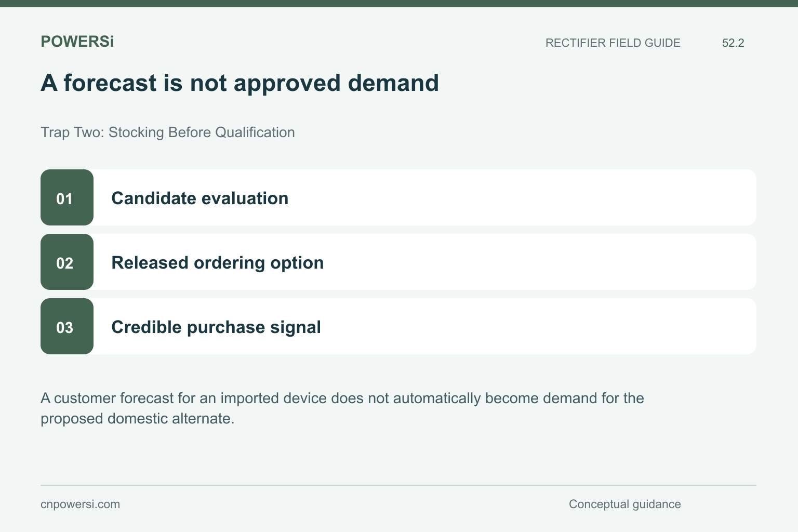Open the cnpowersi.com footer link
The height and width of the screenshot is (532, 798).
click(x=80, y=504)
